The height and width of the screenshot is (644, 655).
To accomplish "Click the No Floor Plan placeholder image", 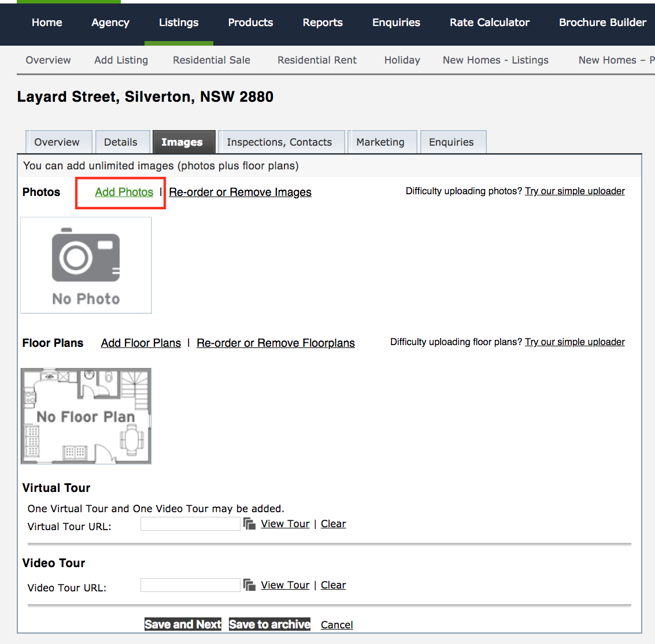I will [x=86, y=416].
